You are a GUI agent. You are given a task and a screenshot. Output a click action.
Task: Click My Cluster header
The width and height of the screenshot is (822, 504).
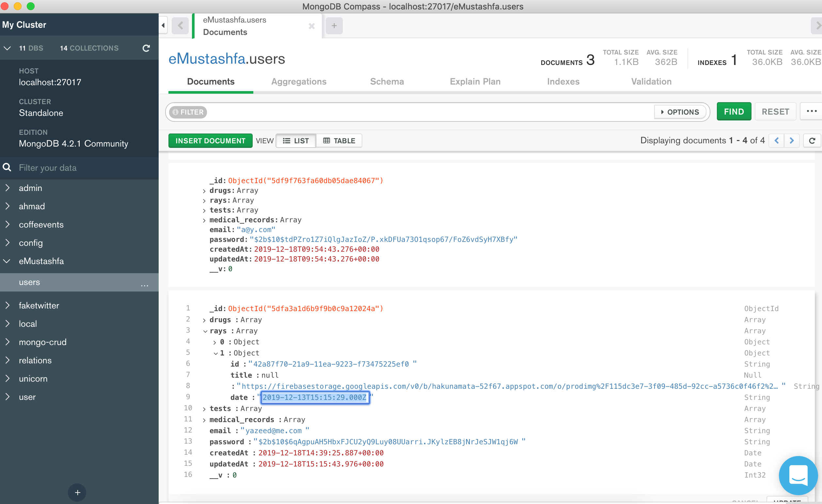click(24, 25)
